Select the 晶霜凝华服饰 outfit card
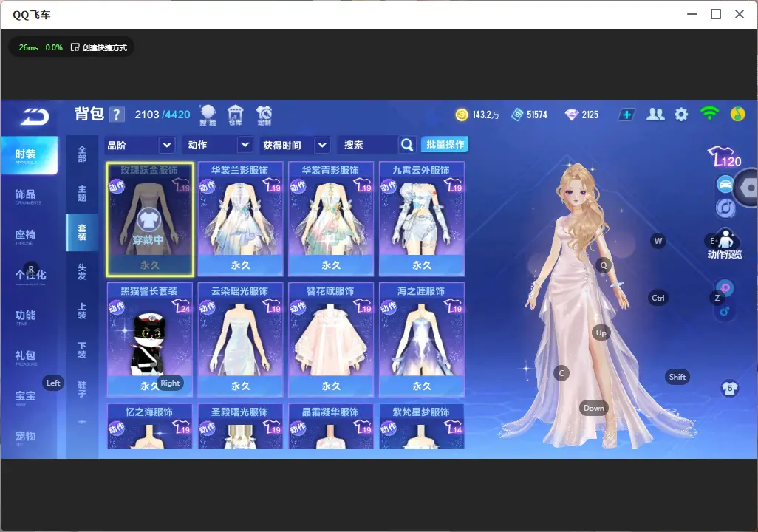 pos(331,426)
